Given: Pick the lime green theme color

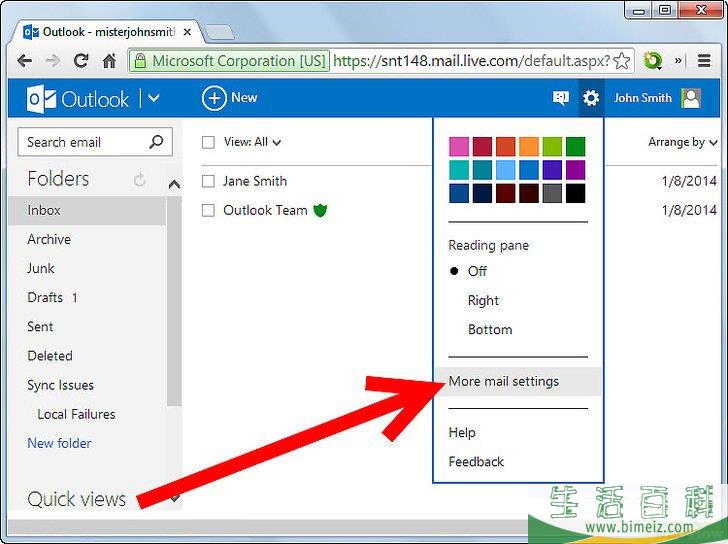Looking at the screenshot, I should tap(552, 146).
